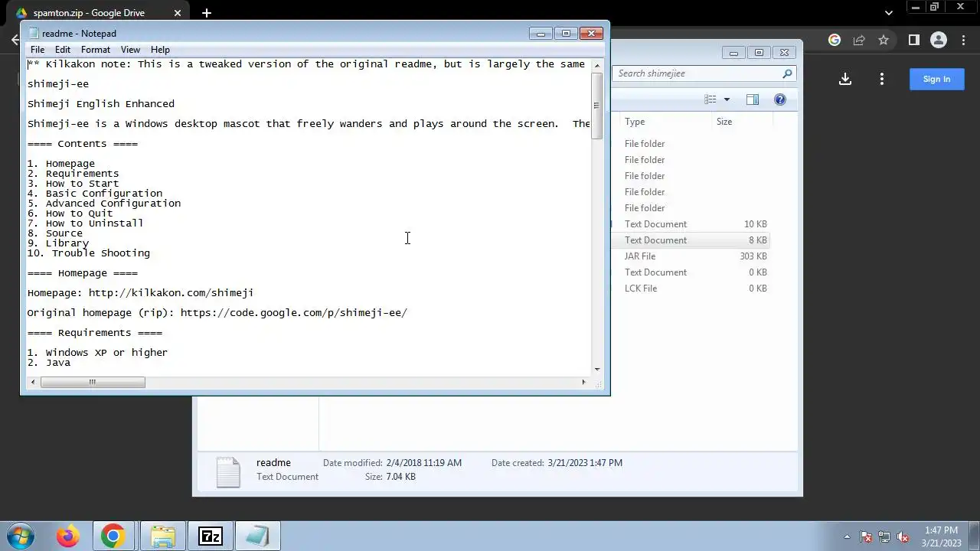The width and height of the screenshot is (980, 551).
Task: Click the Sign in button
Action: pyautogui.click(x=936, y=79)
